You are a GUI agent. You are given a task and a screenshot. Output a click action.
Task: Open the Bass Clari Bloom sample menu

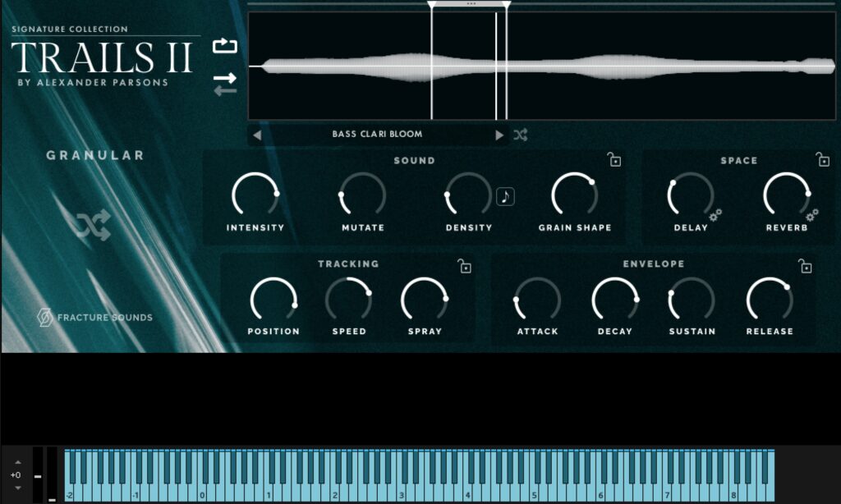pos(377,134)
